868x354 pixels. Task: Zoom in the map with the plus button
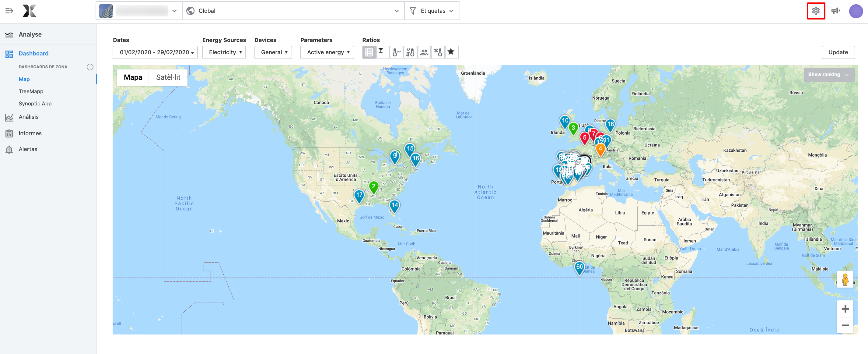tap(845, 309)
